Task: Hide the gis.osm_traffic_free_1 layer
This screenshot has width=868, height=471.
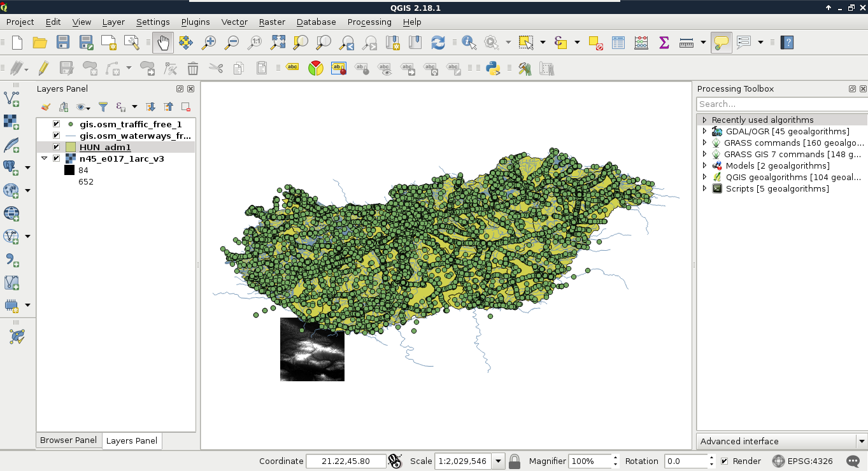Action: click(x=57, y=124)
